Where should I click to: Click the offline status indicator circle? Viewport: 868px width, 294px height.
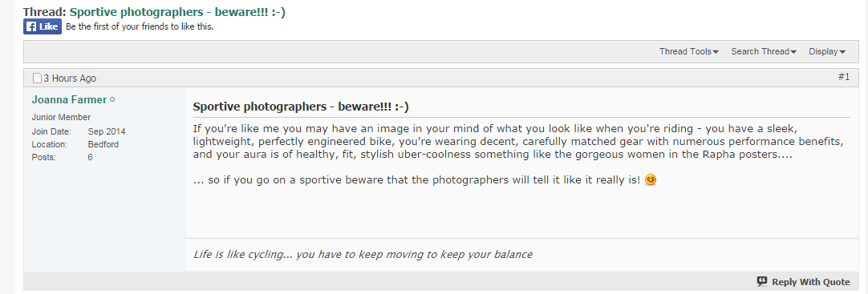point(112,100)
